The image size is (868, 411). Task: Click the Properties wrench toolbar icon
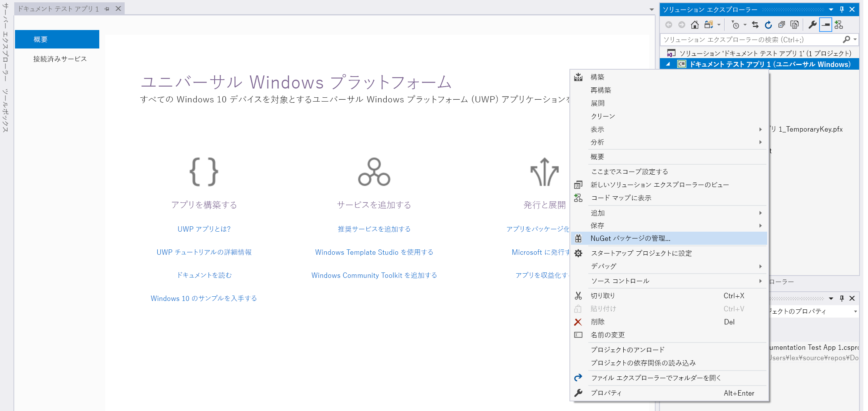click(812, 25)
